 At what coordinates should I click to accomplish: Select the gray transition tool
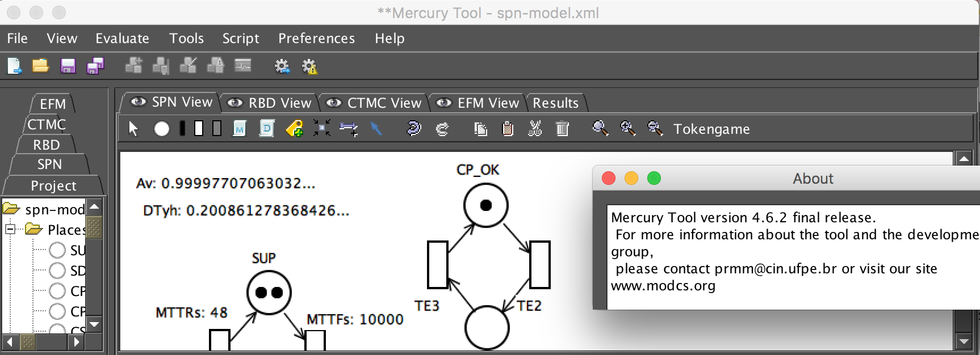click(x=217, y=128)
